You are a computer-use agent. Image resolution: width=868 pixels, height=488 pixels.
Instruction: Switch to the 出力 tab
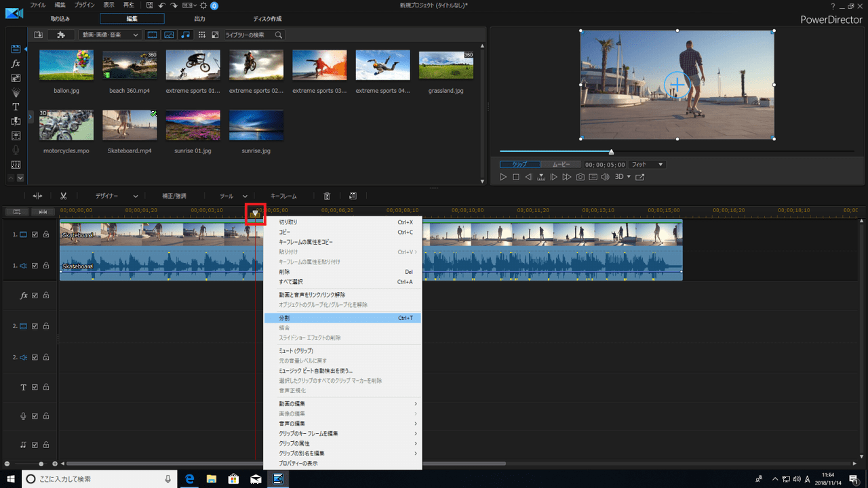point(199,19)
